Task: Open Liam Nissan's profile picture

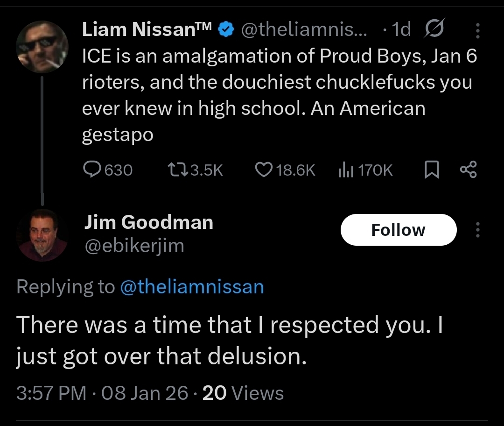Action: 42,47
